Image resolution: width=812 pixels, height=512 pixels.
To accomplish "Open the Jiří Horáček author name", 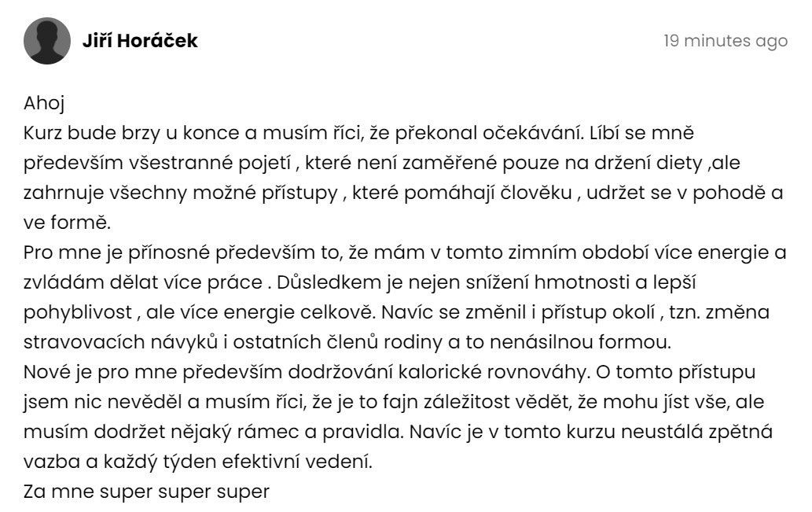I will pos(140,40).
